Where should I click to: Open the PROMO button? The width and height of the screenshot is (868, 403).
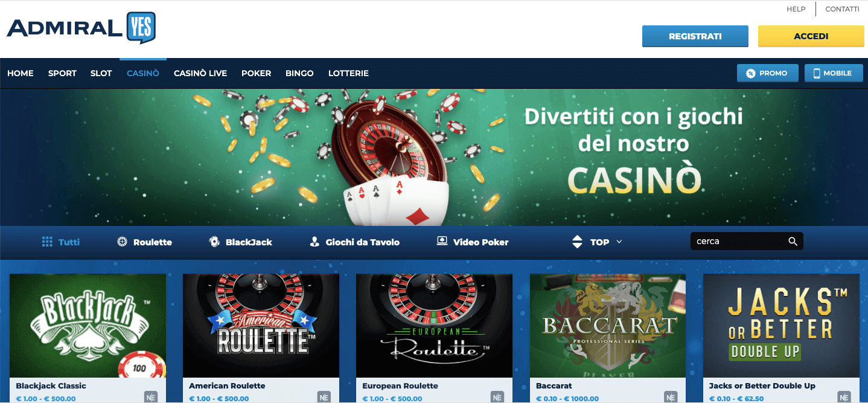coord(768,73)
